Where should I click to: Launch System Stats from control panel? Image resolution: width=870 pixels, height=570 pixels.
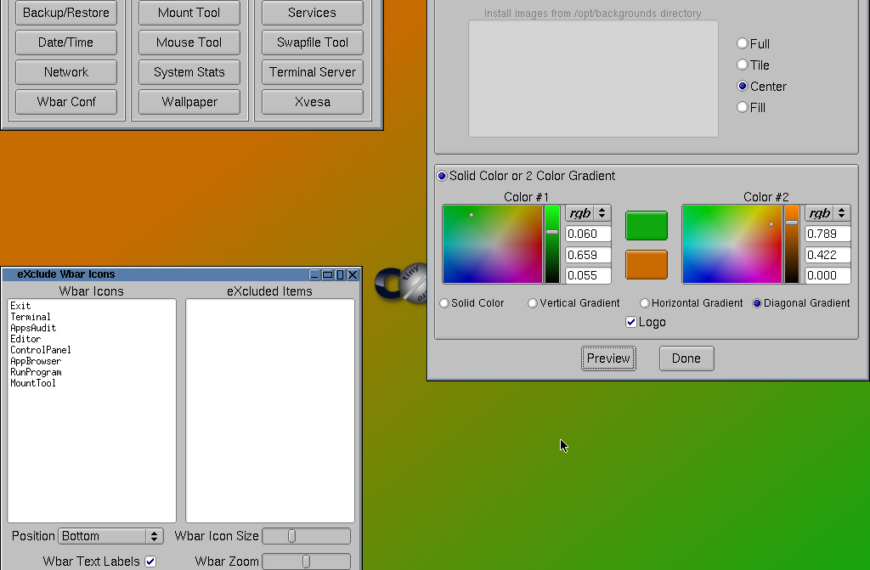pos(189,72)
